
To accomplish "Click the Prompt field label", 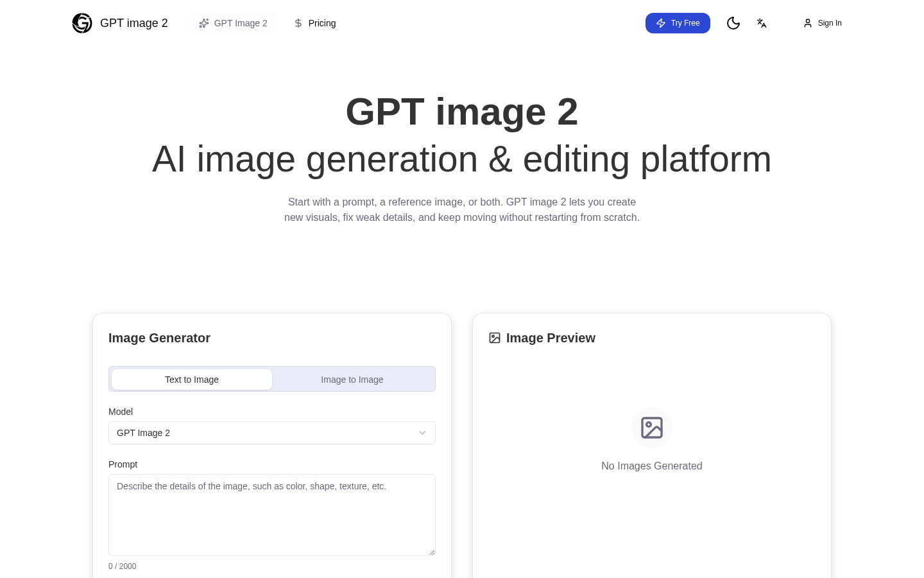I will point(123,464).
